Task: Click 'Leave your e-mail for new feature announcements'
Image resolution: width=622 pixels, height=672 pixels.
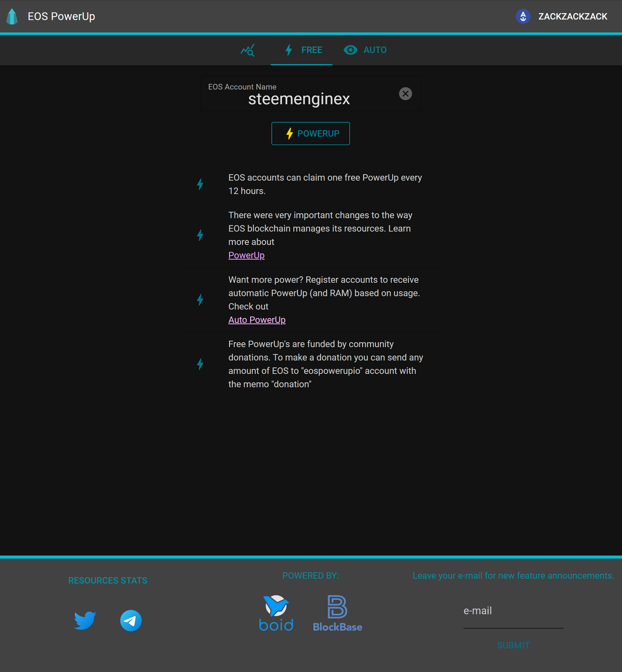Action: (x=513, y=576)
